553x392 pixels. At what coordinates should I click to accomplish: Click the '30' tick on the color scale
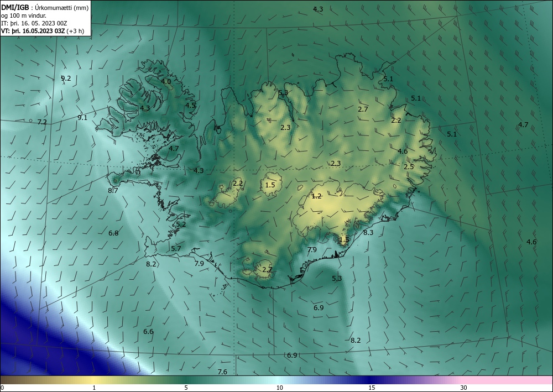pyautogui.click(x=463, y=388)
